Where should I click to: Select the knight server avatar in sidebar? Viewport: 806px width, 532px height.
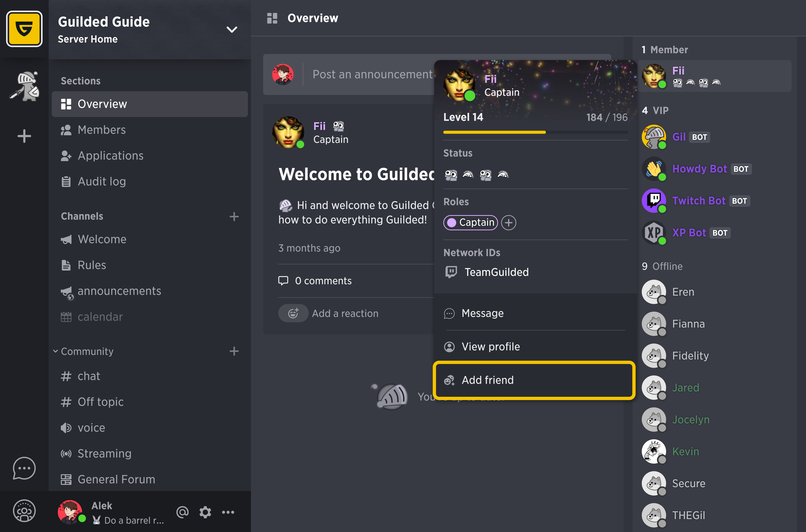pyautogui.click(x=24, y=86)
